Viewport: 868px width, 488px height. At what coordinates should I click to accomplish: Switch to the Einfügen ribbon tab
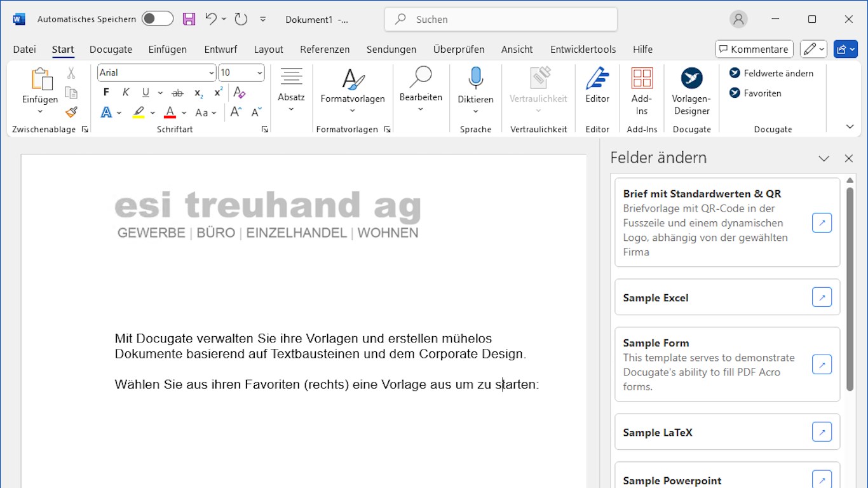click(168, 49)
